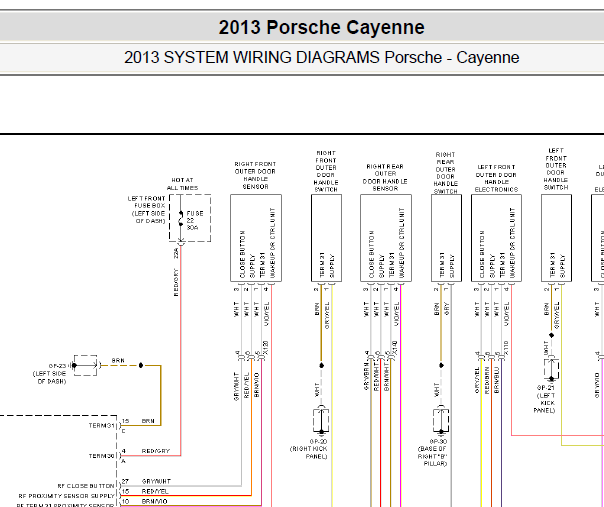
Task: Click the vertical "RED/GRY" wire label below the fuse
Action: point(176,282)
